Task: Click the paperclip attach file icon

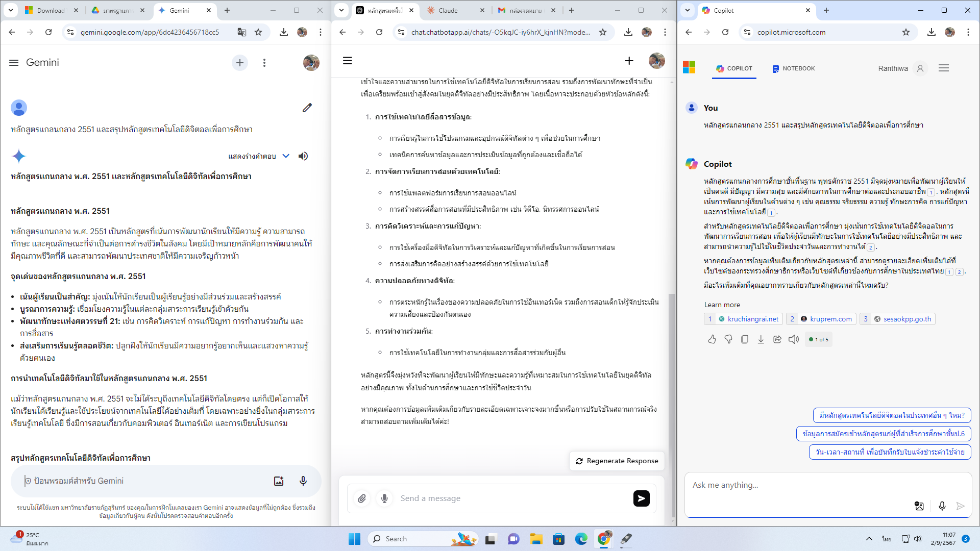Action: (x=362, y=498)
